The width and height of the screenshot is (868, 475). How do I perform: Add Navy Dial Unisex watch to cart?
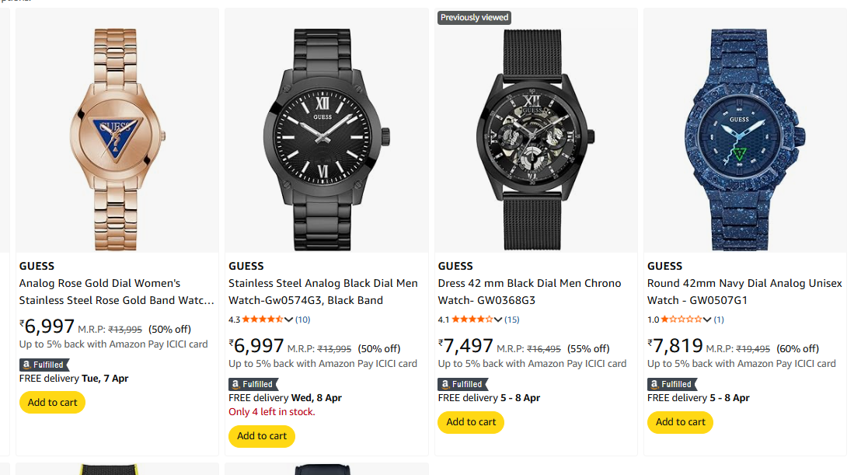pos(680,422)
